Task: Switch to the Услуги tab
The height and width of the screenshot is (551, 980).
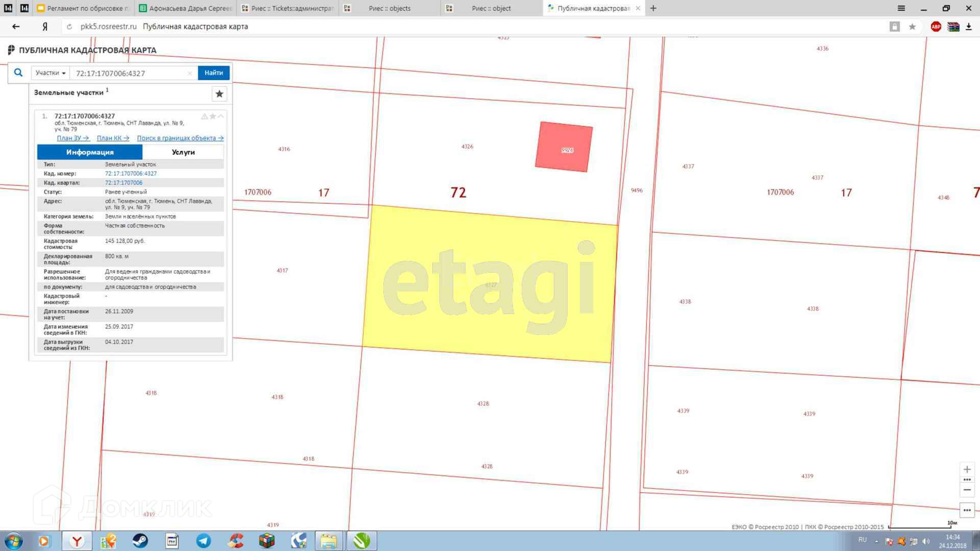Action: [183, 152]
